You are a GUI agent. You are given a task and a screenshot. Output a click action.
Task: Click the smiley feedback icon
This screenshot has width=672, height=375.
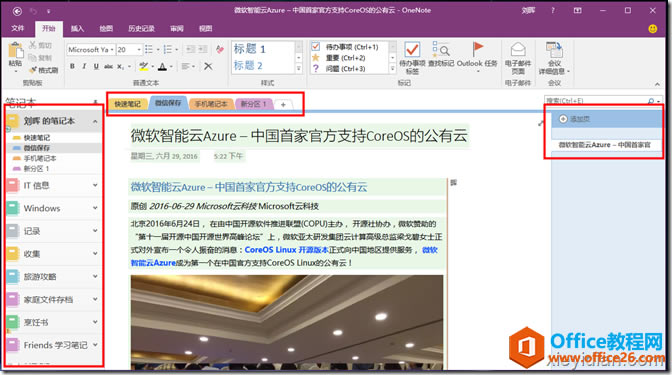pos(652,29)
